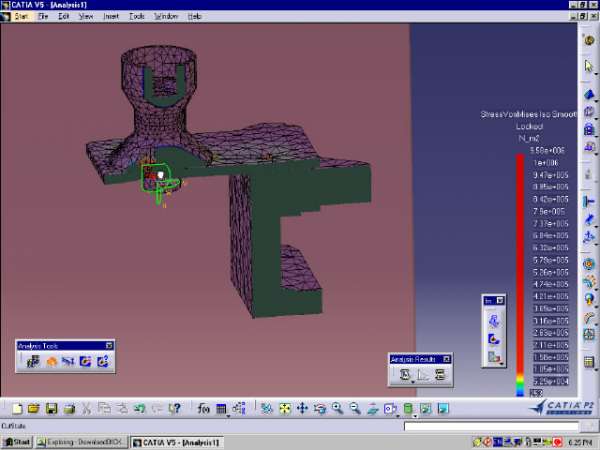Close the Analysis Tools panel
The height and width of the screenshot is (450, 600).
coord(109,346)
